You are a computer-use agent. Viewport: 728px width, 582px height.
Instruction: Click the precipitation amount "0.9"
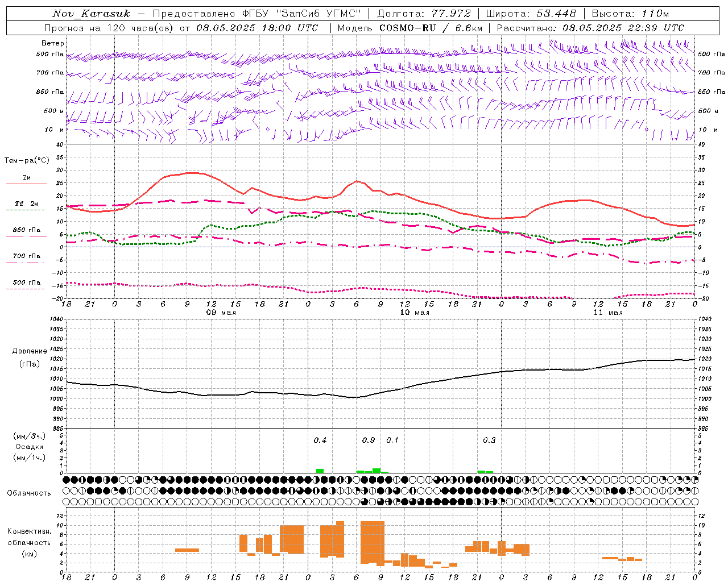pyautogui.click(x=369, y=440)
